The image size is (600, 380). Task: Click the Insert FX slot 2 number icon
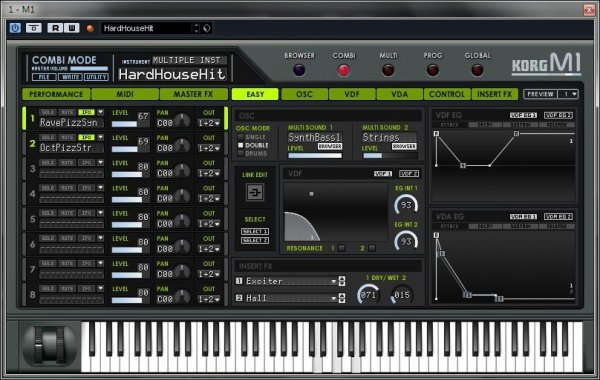[239, 298]
